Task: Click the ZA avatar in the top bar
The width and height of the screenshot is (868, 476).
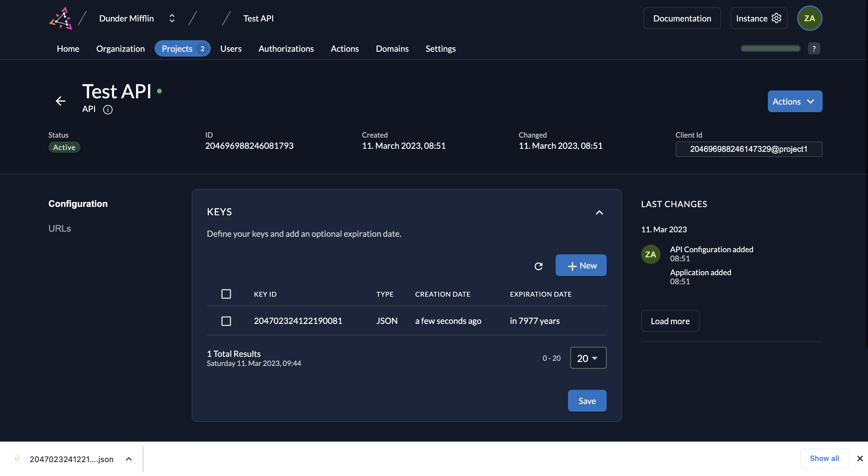Action: pos(810,18)
